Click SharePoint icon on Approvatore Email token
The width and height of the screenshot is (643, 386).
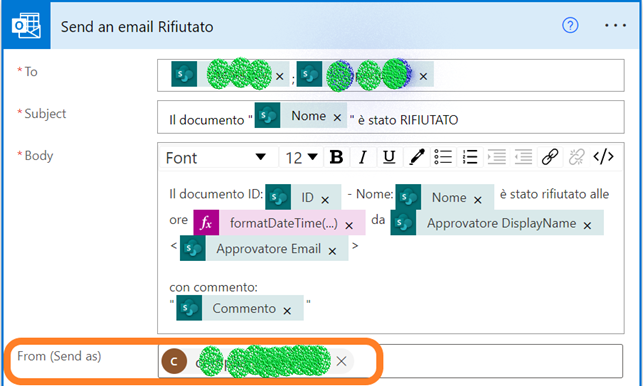point(193,248)
